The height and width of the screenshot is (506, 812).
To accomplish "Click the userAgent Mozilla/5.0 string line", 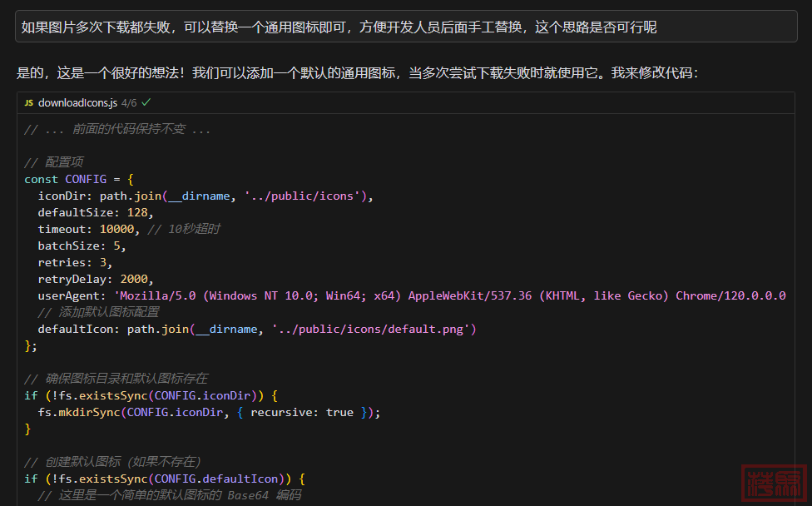I will (412, 295).
